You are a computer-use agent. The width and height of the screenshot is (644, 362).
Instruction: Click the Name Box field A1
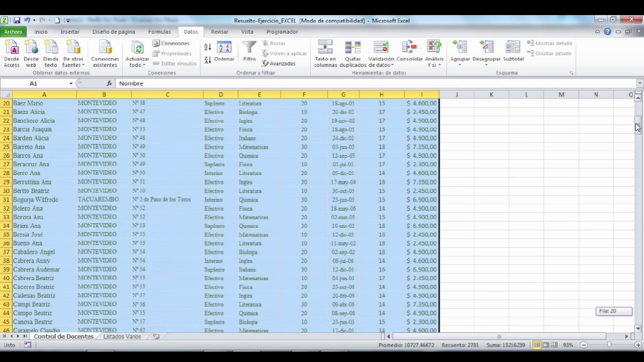click(x=34, y=83)
